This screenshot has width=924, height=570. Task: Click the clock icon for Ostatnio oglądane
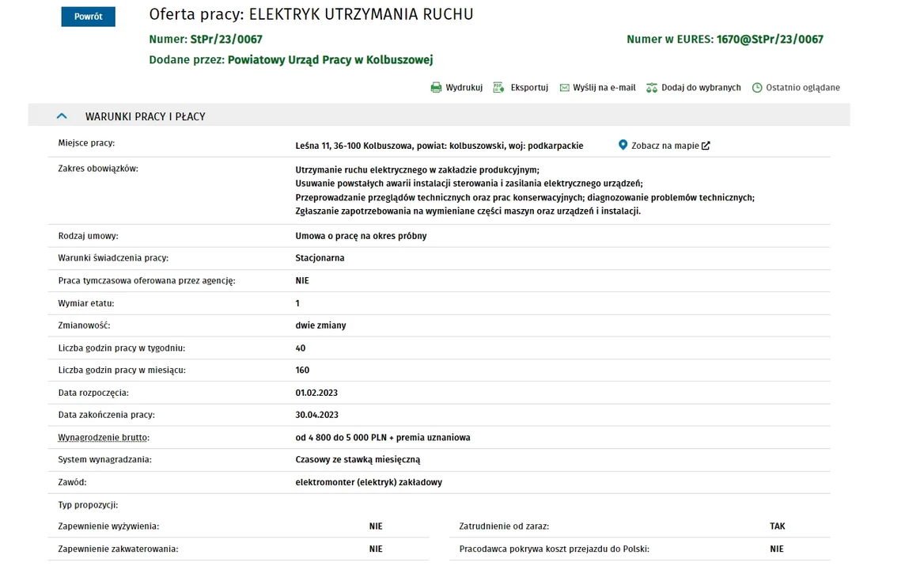coord(757,88)
